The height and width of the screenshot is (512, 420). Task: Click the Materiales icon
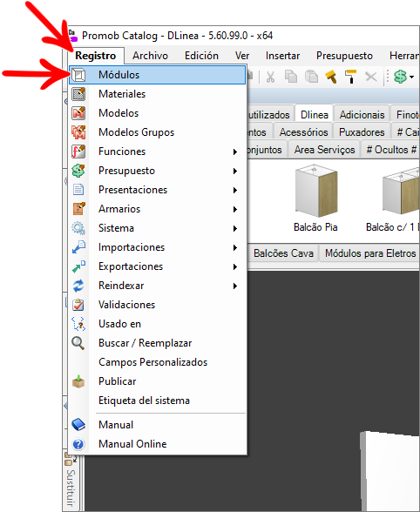click(x=78, y=94)
